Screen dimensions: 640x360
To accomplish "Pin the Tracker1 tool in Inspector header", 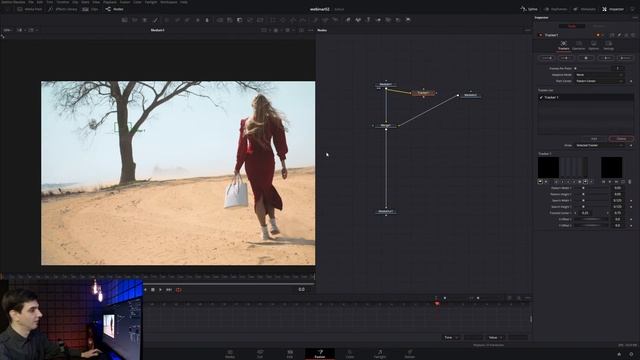I will (x=619, y=35).
